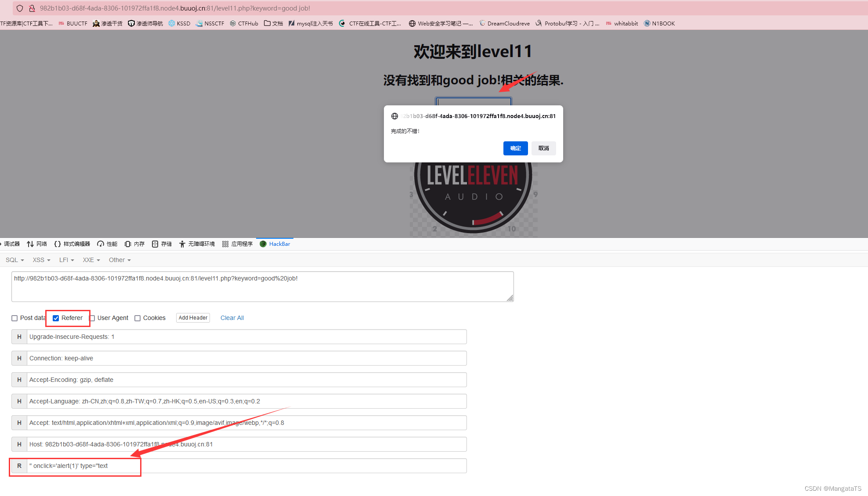
Task: Click the Other menu in HackBar
Action: (x=118, y=259)
